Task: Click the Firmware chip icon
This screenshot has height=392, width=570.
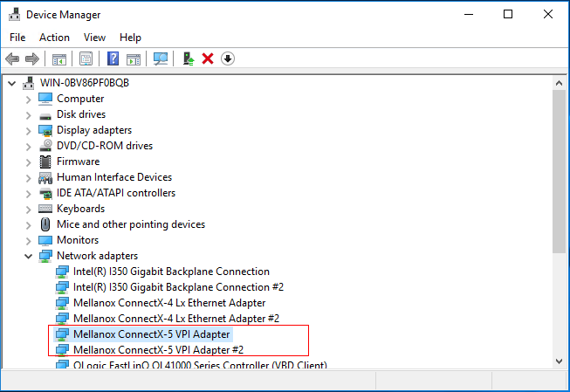Action: coord(45,162)
